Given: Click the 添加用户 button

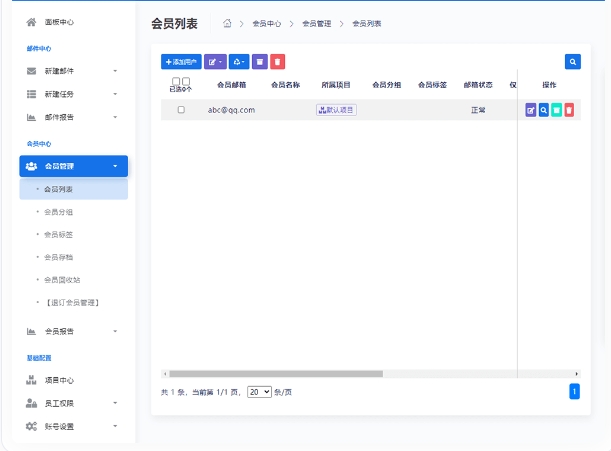Looking at the screenshot, I should tap(181, 62).
